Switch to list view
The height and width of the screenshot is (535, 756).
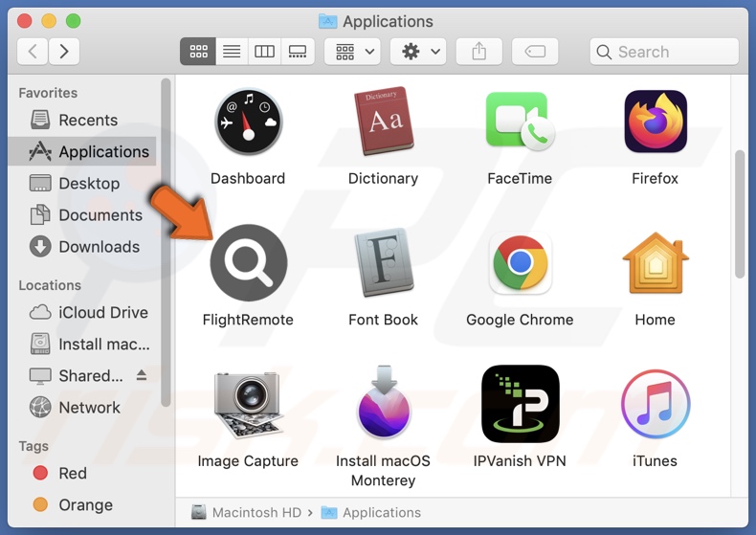[232, 51]
